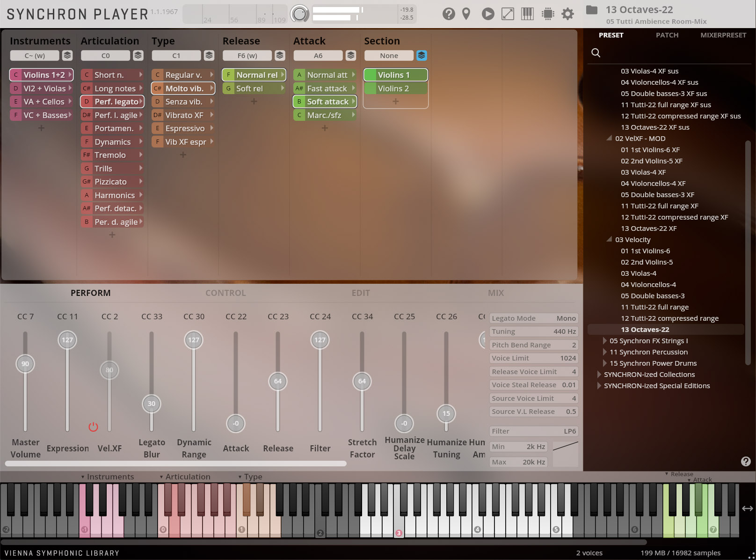Click the plus icon below VC + Basses

[41, 128]
